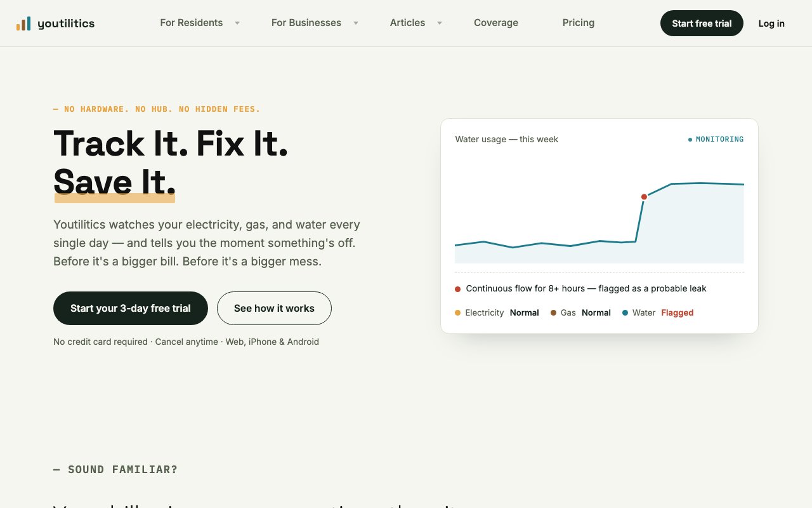Start your 3-day free trial
Viewport: 812px width, 508px height.
[131, 309]
